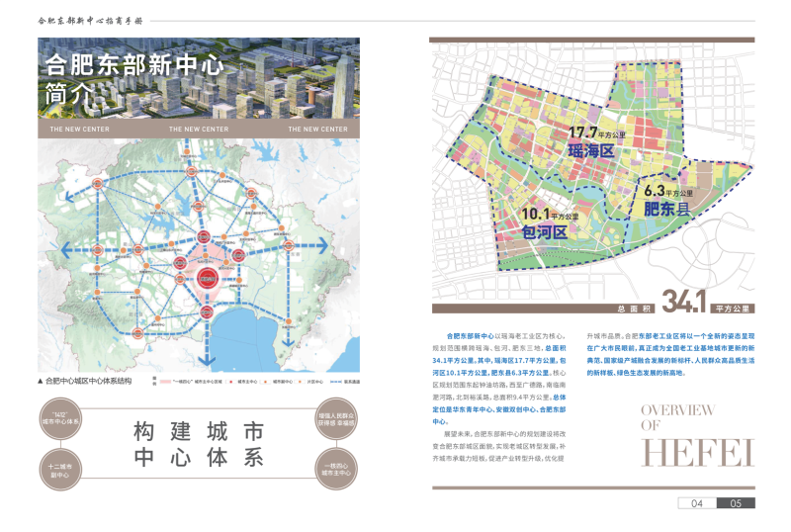Screen dimensions: 791x532
Task: Go to page 04 indicator
Action: (x=697, y=503)
